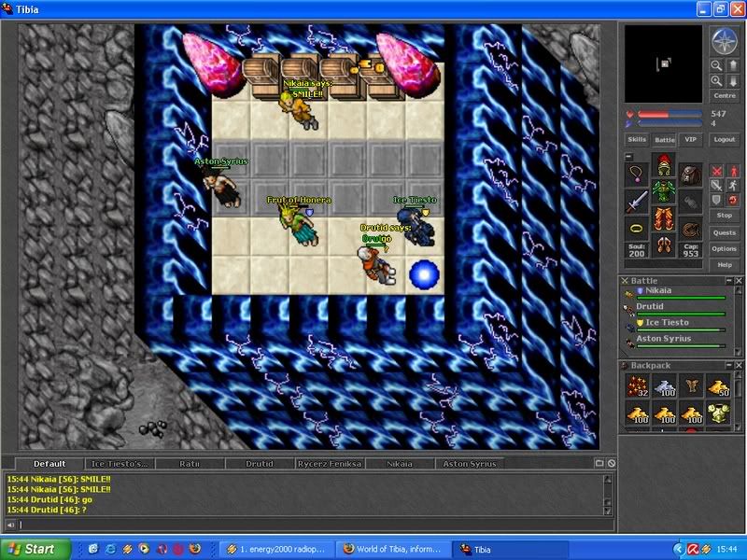Collapse the inventory panel with minus button
This screenshot has width=747, height=560.
click(628, 156)
